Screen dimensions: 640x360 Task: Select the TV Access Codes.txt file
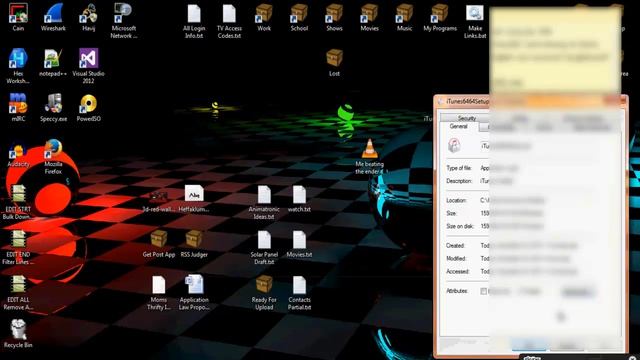229,20
